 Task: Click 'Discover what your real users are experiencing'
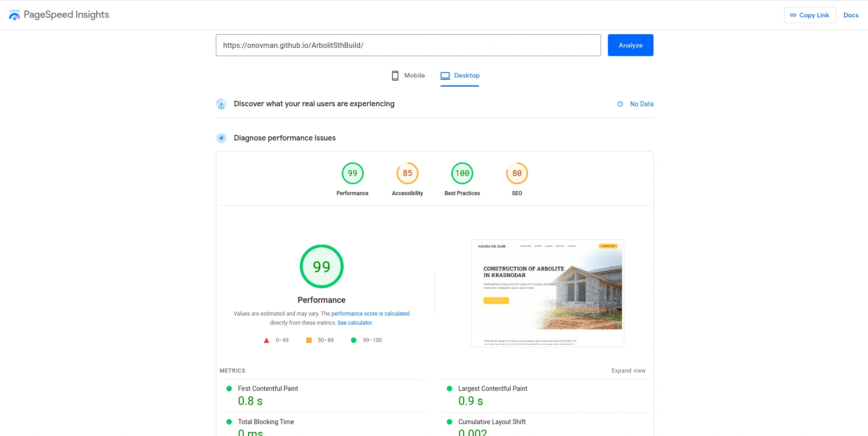point(314,104)
